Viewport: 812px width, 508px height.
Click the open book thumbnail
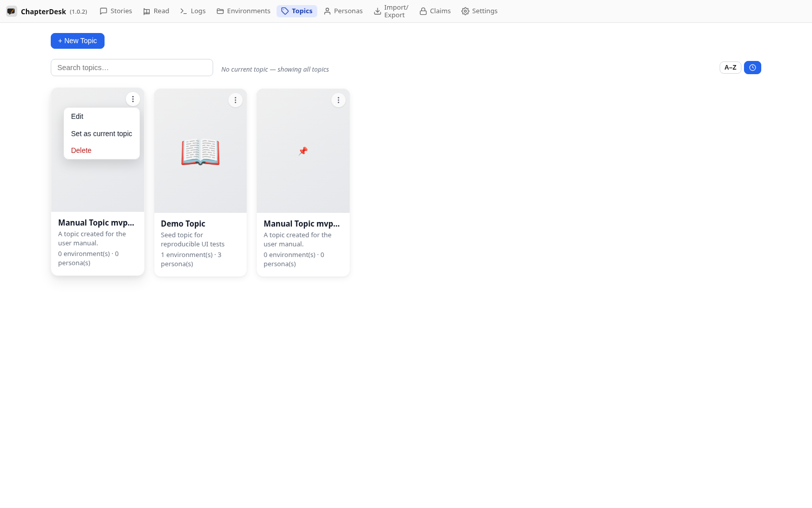[x=200, y=151]
